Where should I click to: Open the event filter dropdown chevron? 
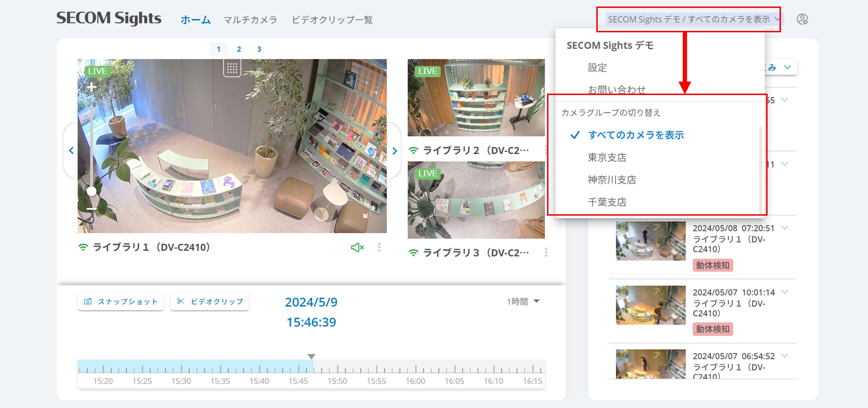[x=787, y=67]
